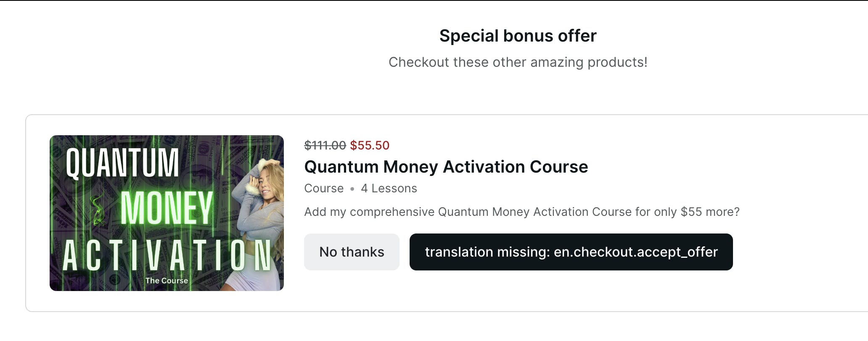Click the bullet separator between Course and 4 Lessons

point(352,189)
